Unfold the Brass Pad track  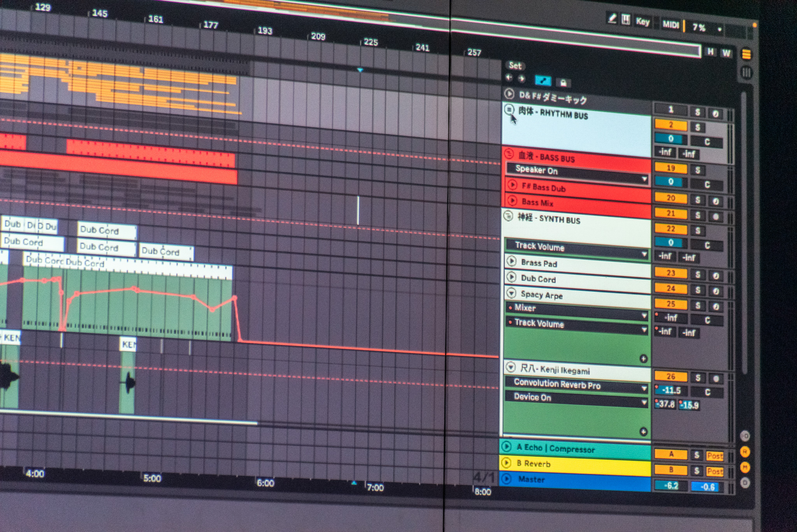pyautogui.click(x=511, y=261)
